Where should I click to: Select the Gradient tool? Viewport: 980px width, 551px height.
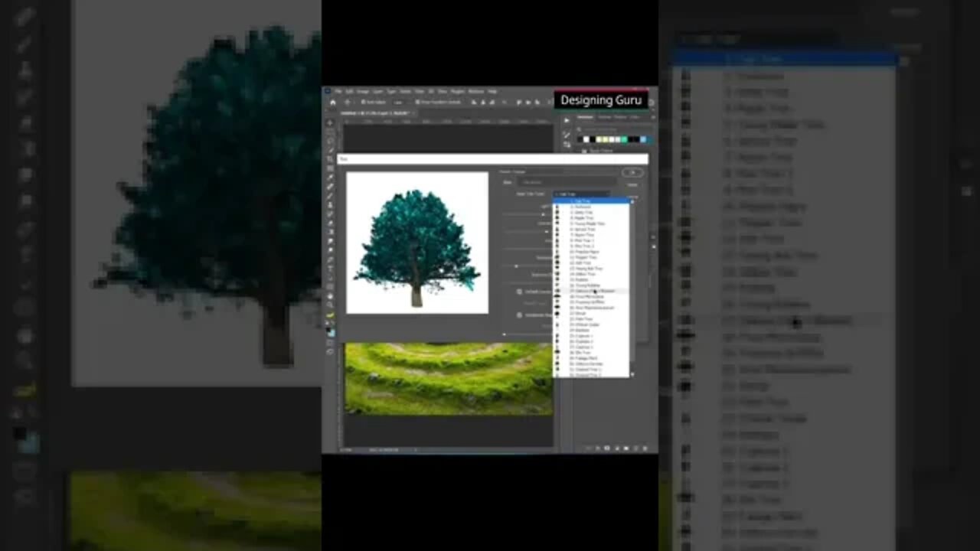[330, 232]
